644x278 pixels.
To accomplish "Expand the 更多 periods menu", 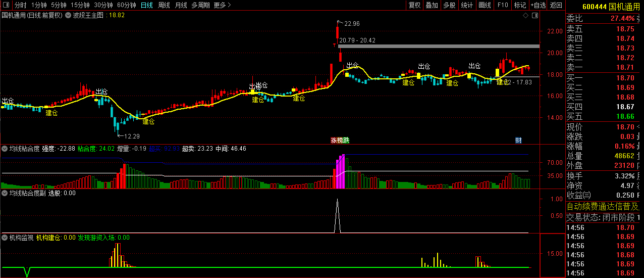I will coord(222,5).
